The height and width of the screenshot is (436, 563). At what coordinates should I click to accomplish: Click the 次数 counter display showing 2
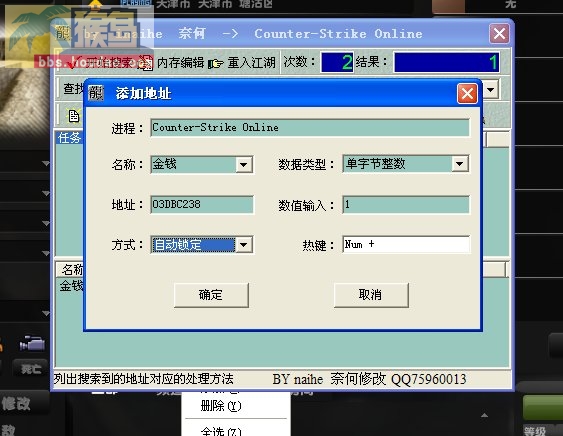click(x=337, y=62)
